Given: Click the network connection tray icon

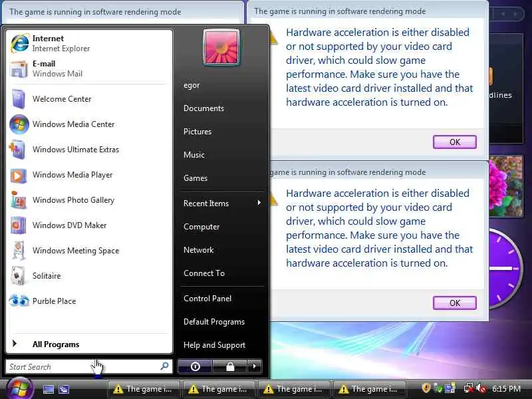Looking at the screenshot, I should (469, 388).
